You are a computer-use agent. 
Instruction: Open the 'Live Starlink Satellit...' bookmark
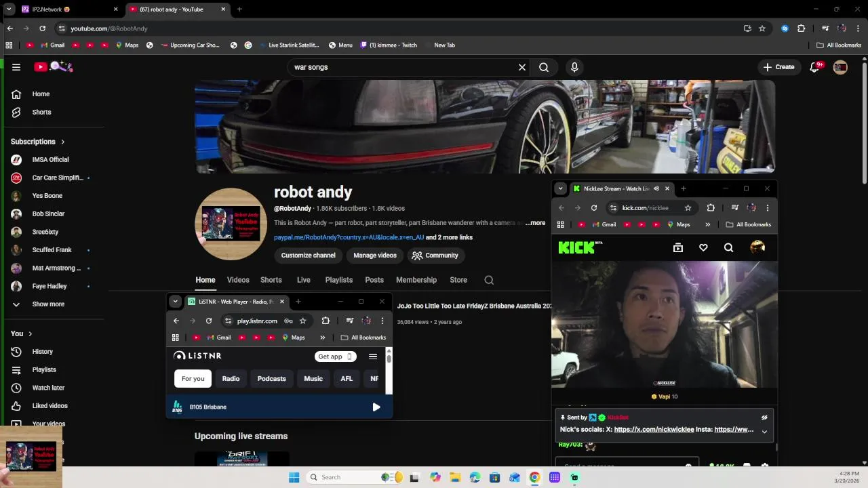click(x=288, y=45)
